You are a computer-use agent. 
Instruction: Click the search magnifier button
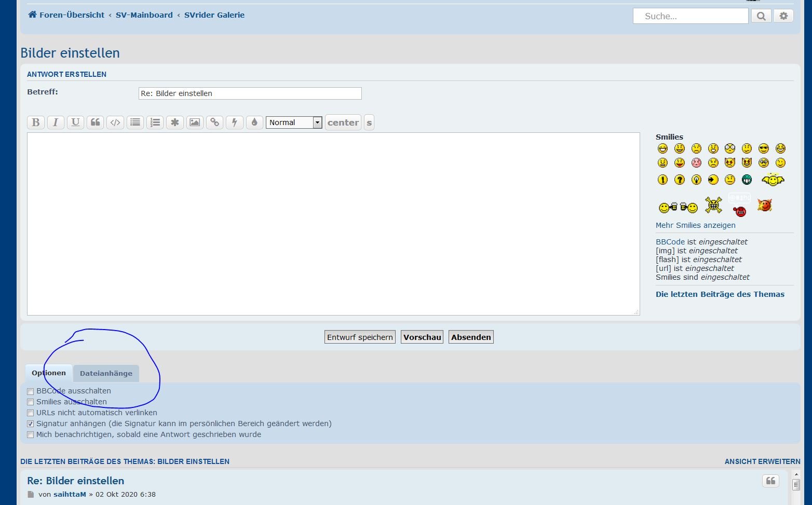(x=761, y=16)
